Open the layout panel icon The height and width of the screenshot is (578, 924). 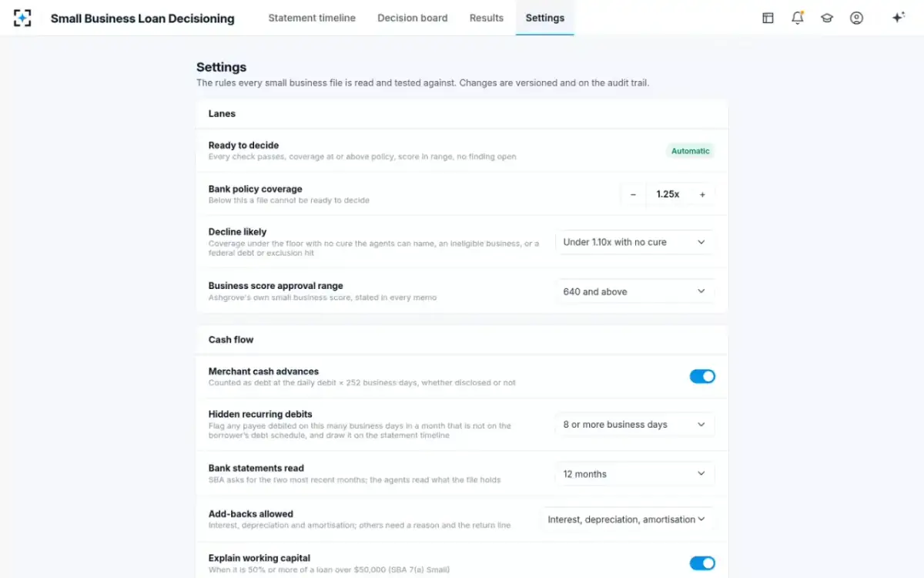coord(768,18)
